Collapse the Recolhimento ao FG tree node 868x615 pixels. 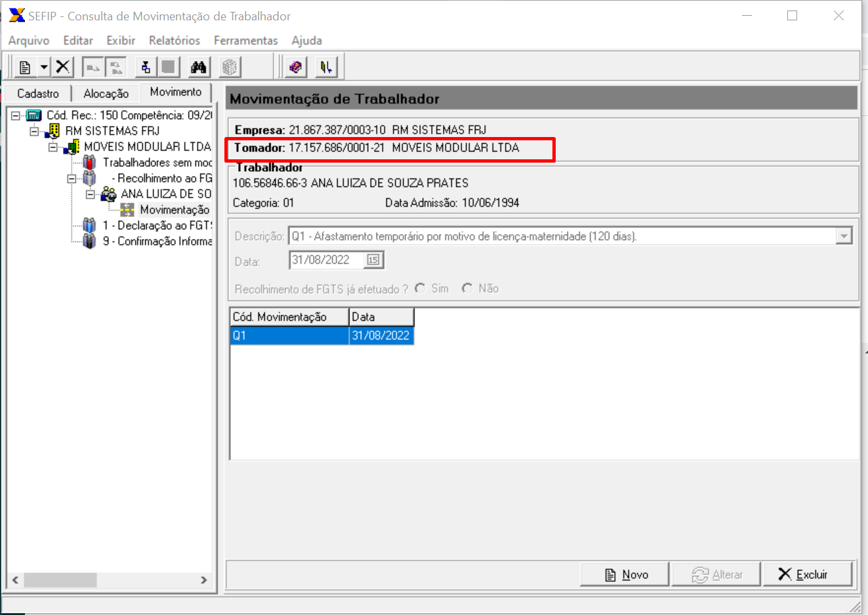pos(72,178)
